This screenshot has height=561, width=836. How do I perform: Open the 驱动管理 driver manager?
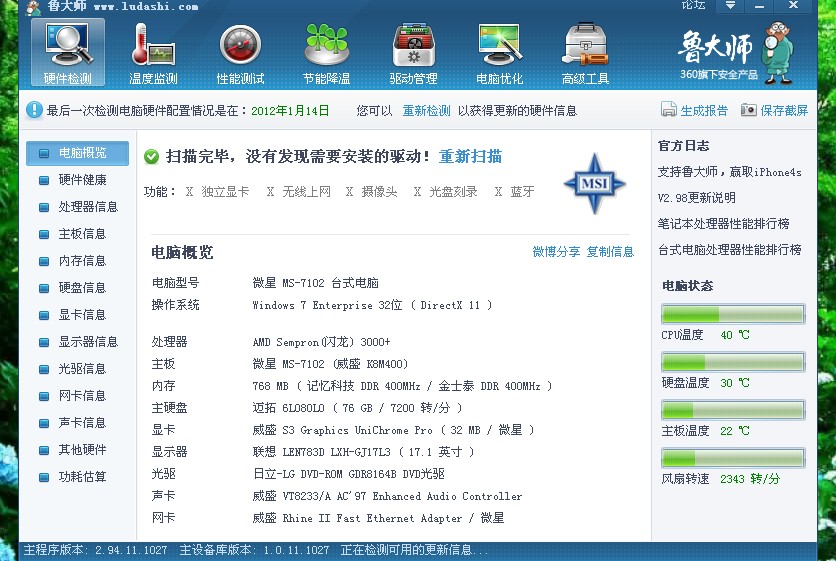pyautogui.click(x=413, y=53)
